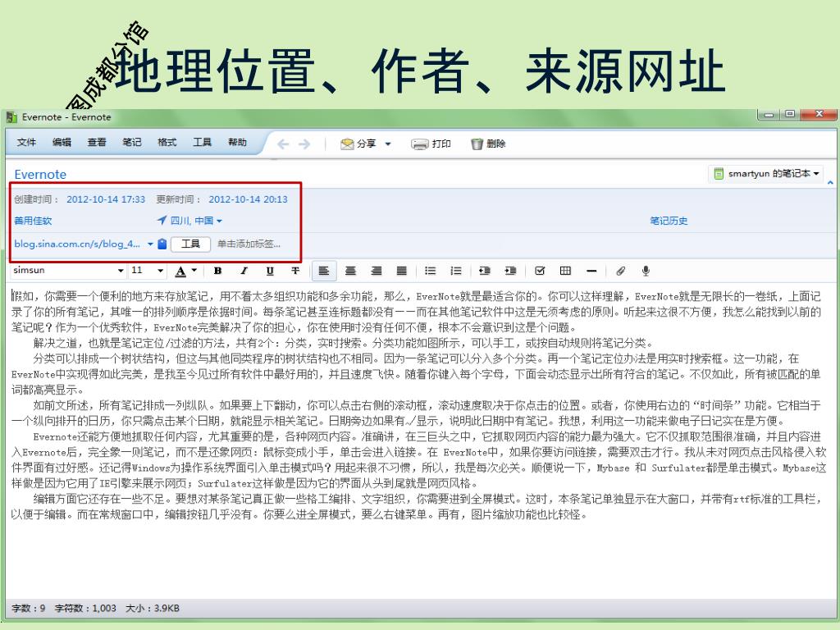Center align text

coord(350,271)
